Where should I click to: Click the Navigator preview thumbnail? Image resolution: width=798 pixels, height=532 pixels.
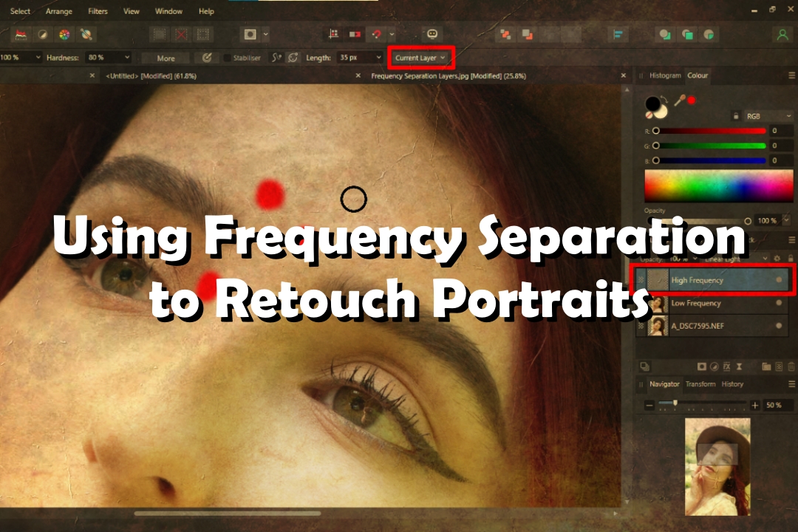tap(717, 465)
